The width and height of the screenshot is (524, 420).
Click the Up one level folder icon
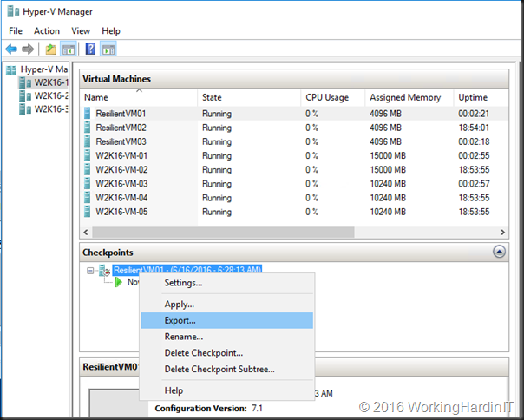tap(51, 49)
